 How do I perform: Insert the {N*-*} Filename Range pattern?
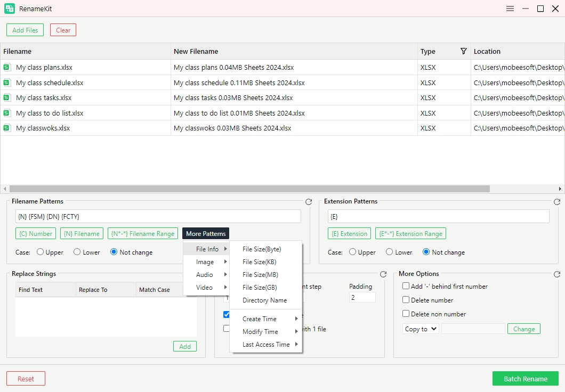[x=143, y=234]
